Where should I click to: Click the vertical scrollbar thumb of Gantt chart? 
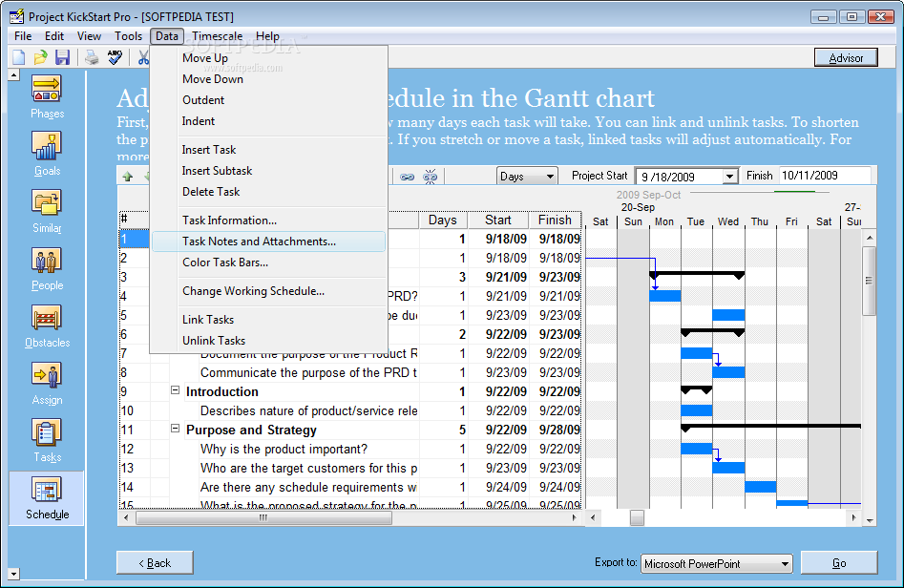pyautogui.click(x=869, y=281)
